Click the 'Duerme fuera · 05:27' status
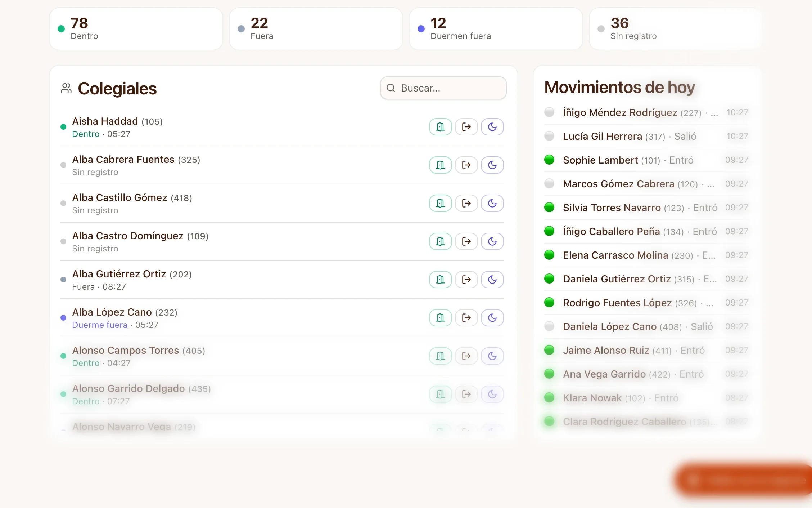This screenshot has height=508, width=812. coord(115,325)
